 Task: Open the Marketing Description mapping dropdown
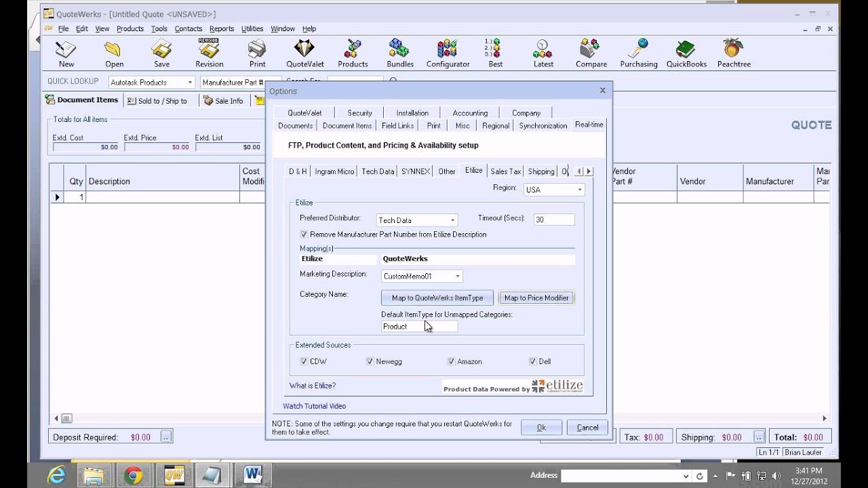click(458, 277)
